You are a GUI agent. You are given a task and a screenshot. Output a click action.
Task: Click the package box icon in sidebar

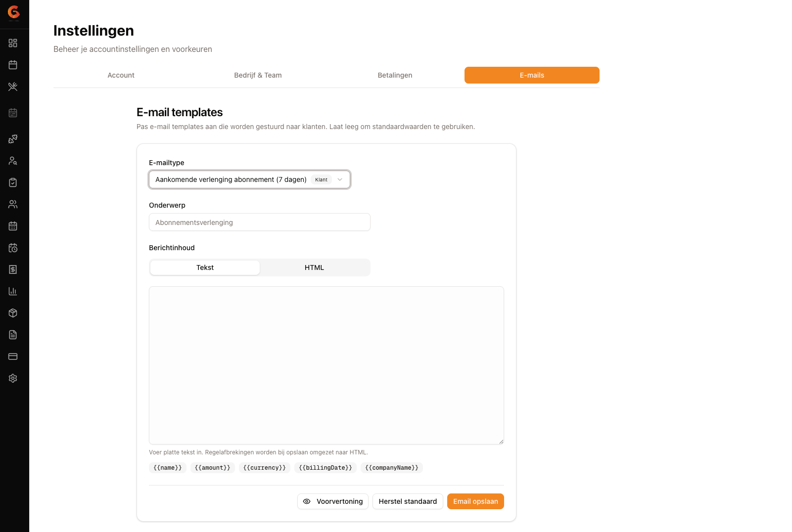click(13, 313)
